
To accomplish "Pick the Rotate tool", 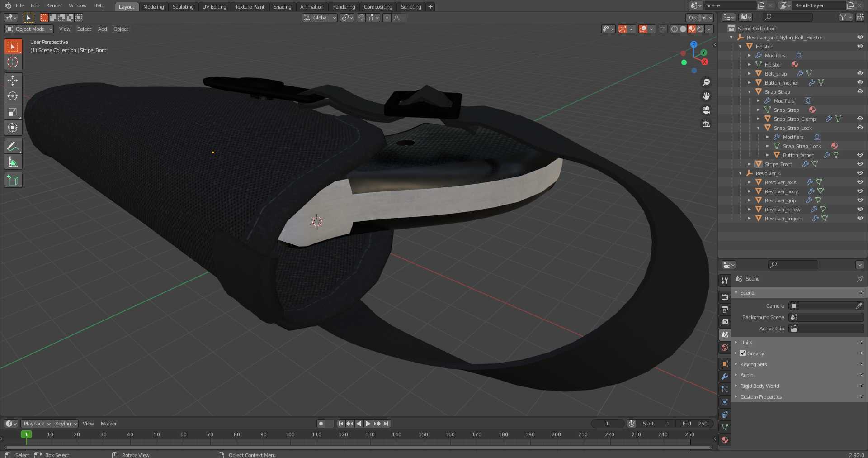I will (13, 96).
